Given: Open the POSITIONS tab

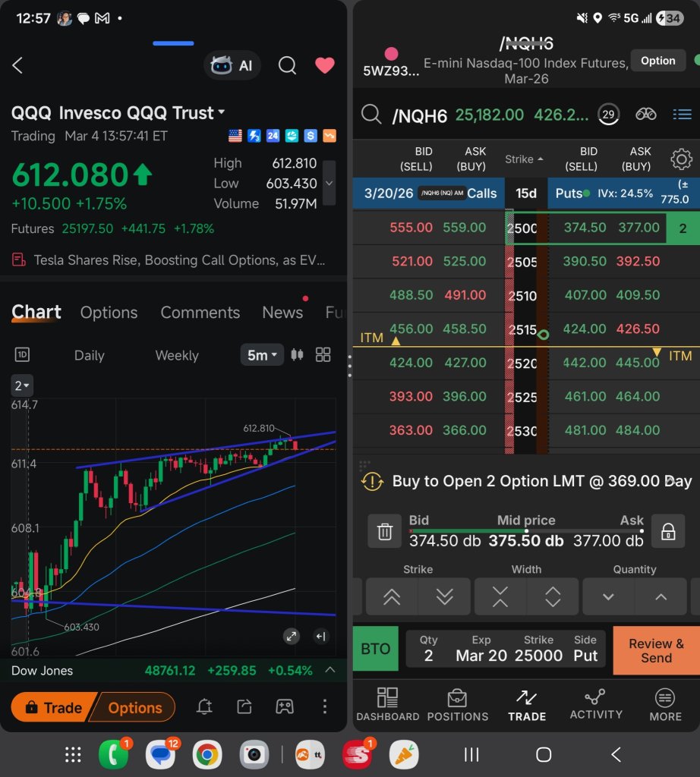Looking at the screenshot, I should click(458, 705).
